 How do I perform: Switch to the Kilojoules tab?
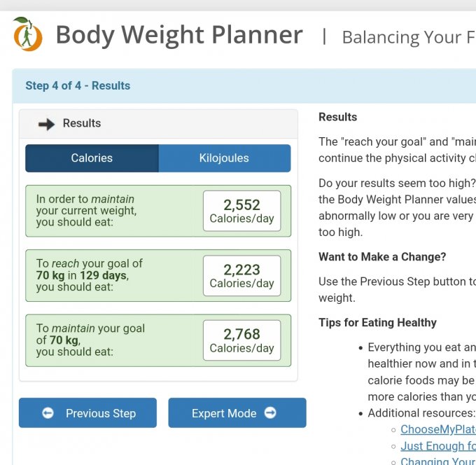point(224,158)
